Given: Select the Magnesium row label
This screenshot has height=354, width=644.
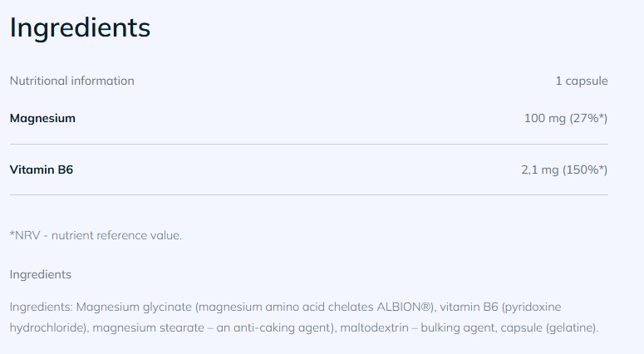Looking at the screenshot, I should [x=42, y=118].
